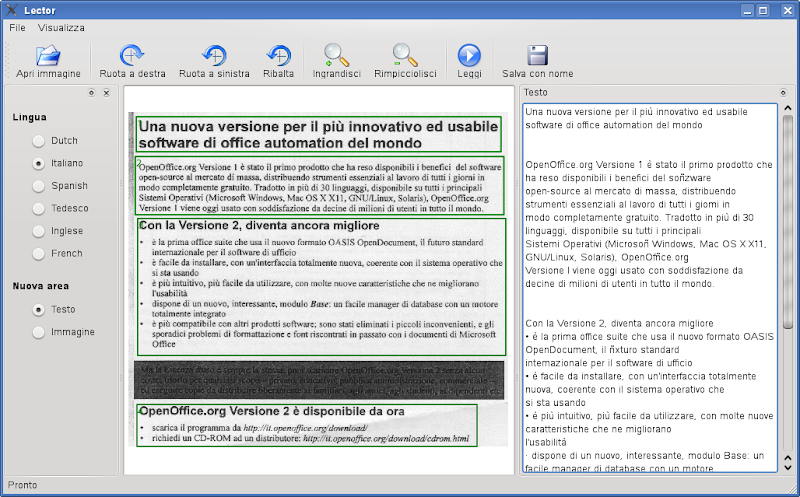
Task: Zoom out with the Rimpicciolisci magnifier
Action: [405, 56]
